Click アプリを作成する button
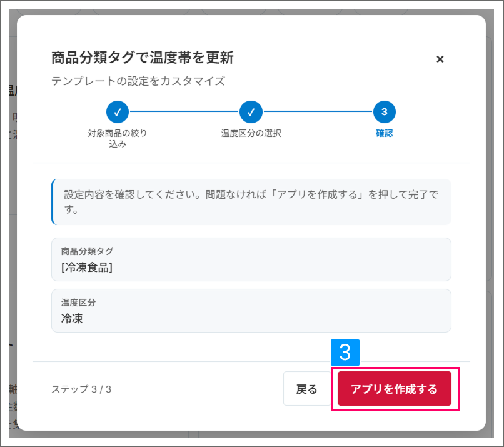The width and height of the screenshot is (504, 447). tap(395, 389)
